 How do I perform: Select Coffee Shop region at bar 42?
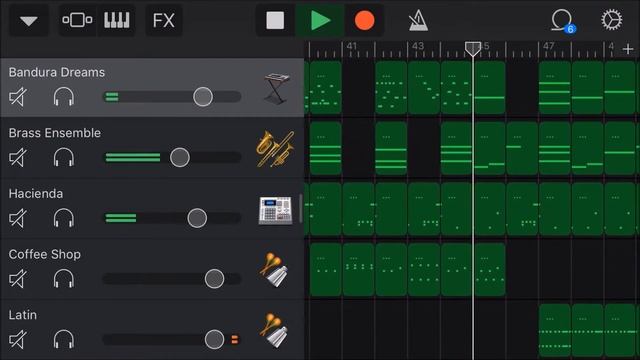(x=391, y=270)
